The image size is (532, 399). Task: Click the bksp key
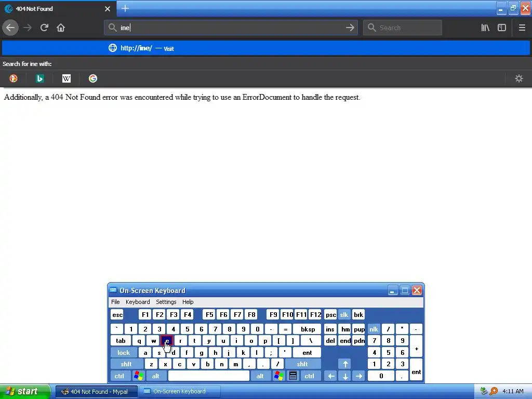tap(307, 329)
